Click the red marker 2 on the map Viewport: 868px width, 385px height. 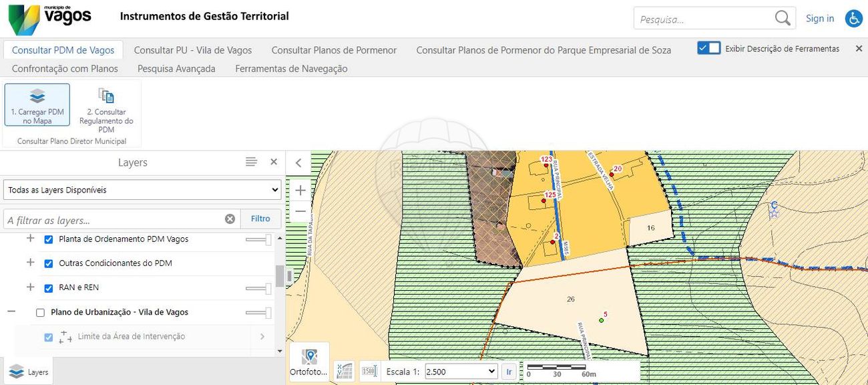tap(553, 242)
